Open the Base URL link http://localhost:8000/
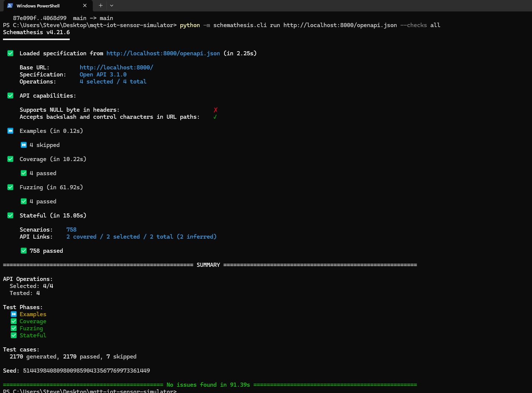The height and width of the screenshot is (393, 532). point(116,68)
